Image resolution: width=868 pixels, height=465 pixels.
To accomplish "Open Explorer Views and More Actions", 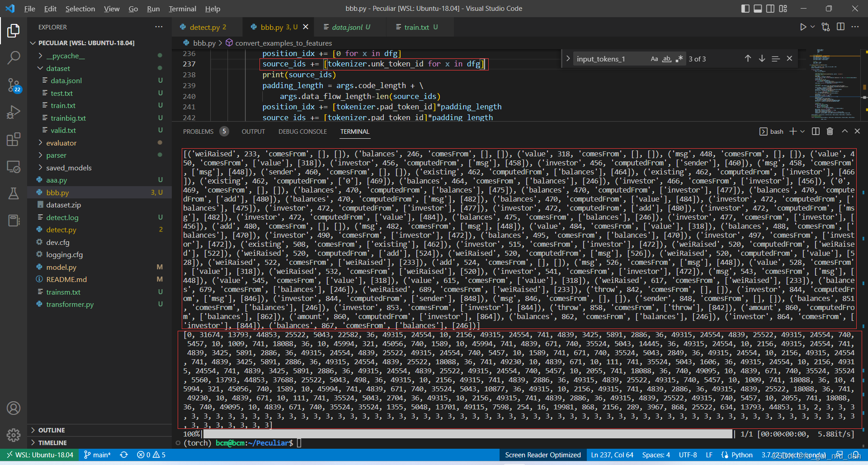I will [x=159, y=27].
